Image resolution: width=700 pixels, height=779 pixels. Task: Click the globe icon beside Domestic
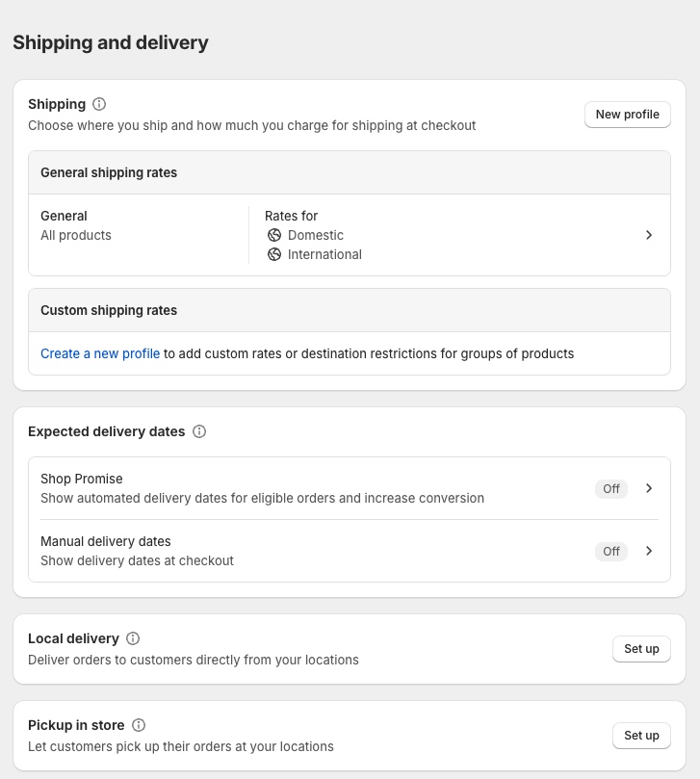coord(274,235)
